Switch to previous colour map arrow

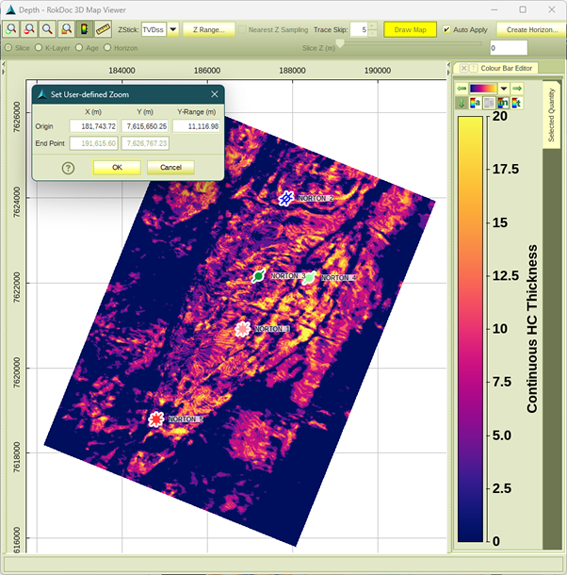click(461, 88)
